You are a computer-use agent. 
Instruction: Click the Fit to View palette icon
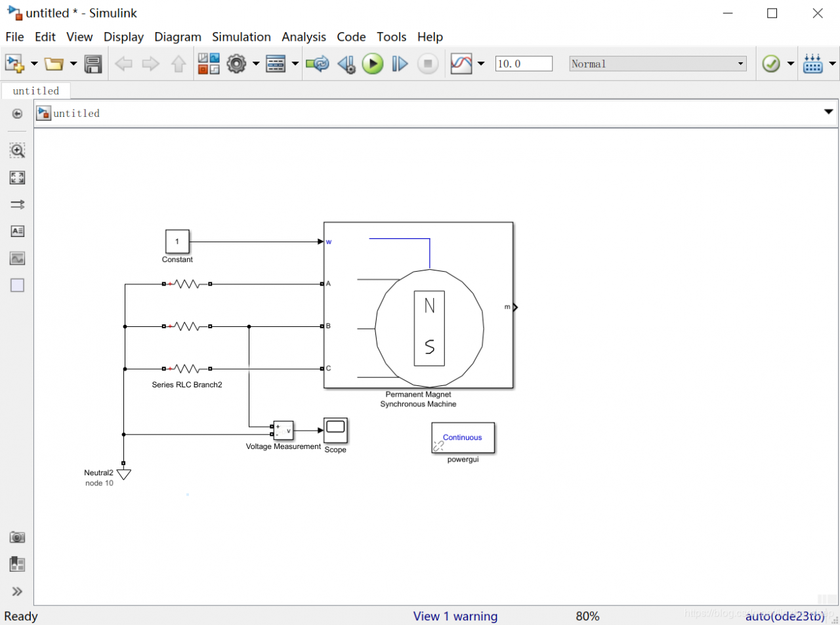17,177
